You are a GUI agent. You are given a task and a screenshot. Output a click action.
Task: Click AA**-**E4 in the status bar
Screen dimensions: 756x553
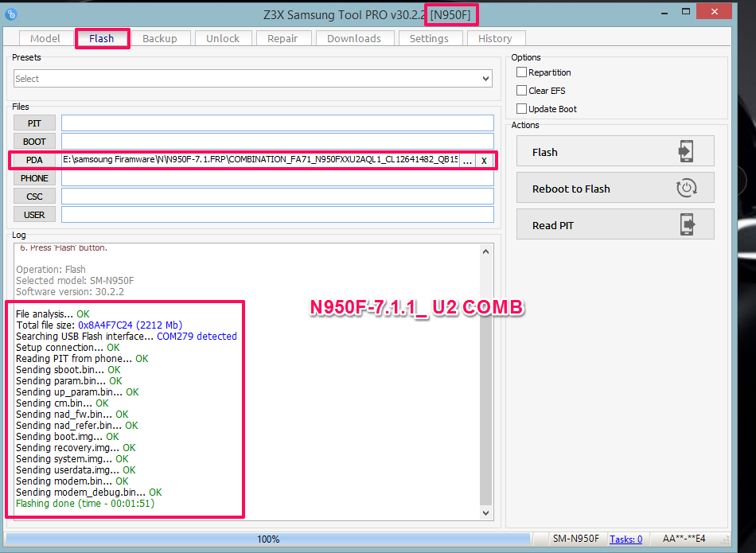[x=684, y=539]
